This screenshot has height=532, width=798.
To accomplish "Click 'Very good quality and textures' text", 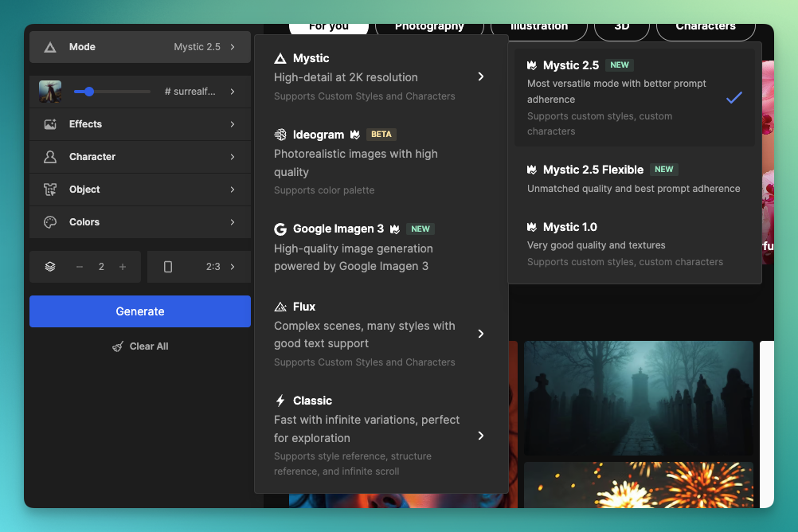I will pos(596,245).
